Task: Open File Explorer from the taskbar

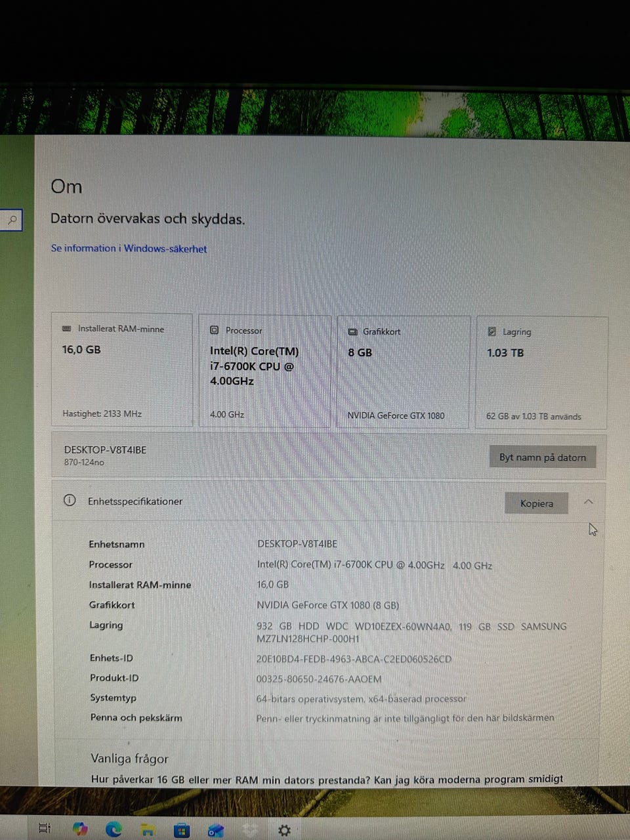Action: tap(148, 830)
